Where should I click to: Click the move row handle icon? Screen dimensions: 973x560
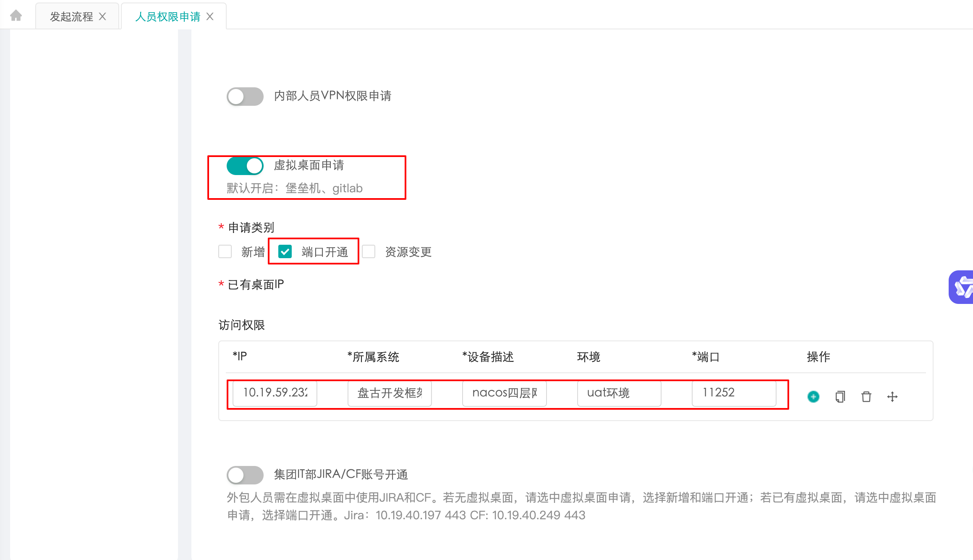point(892,396)
